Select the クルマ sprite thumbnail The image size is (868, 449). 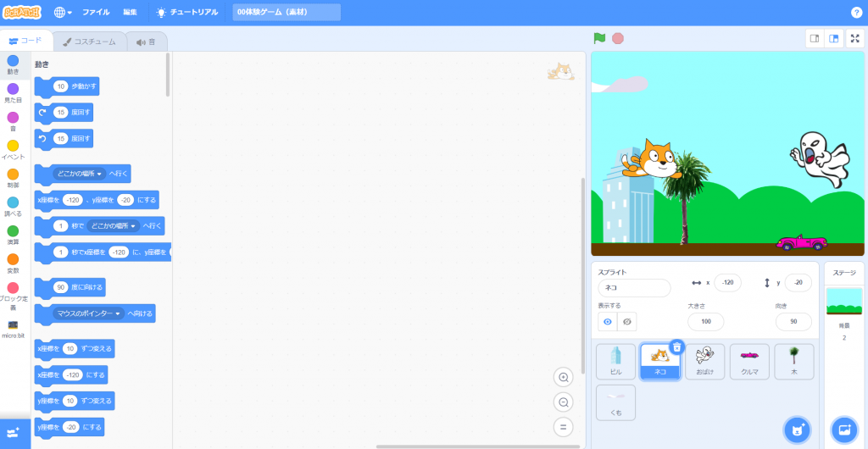pos(749,362)
